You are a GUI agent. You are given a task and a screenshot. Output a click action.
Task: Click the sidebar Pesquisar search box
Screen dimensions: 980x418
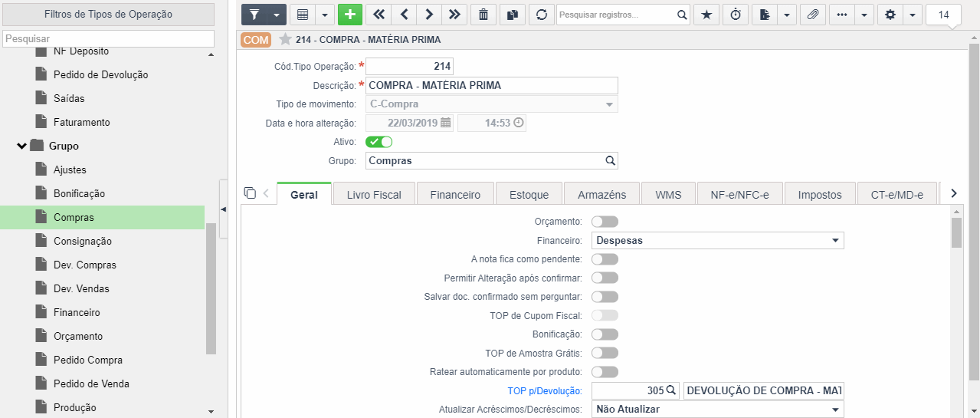click(x=108, y=38)
